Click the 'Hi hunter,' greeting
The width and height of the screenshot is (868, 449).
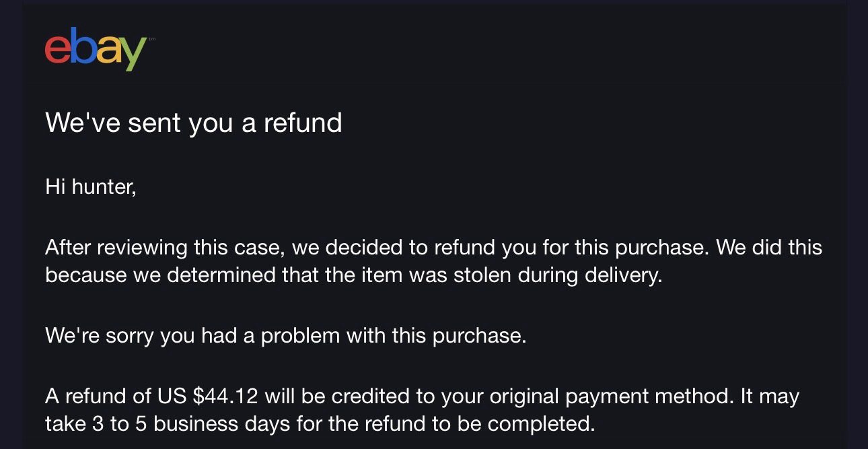click(91, 186)
